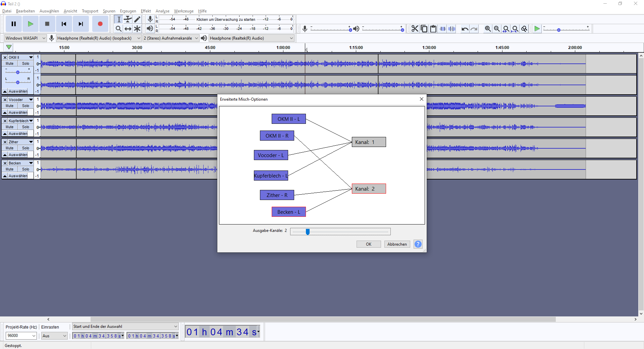Image resolution: width=644 pixels, height=349 pixels.
Task: Mute the Becken track
Action: (x=10, y=169)
